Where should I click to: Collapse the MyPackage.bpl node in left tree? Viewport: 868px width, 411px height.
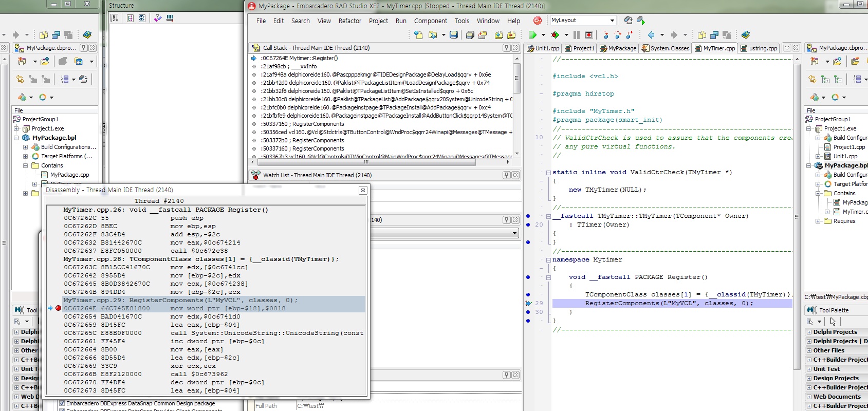16,138
